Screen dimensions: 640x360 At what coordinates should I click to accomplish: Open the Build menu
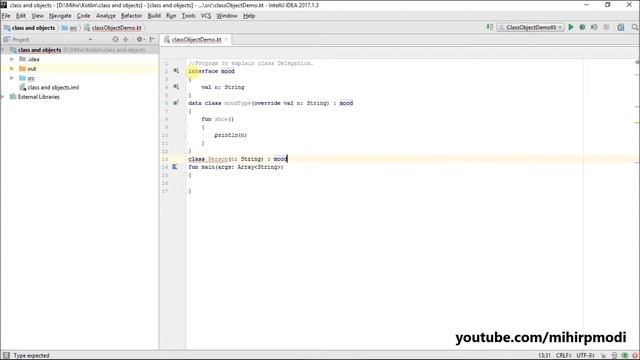point(154,16)
